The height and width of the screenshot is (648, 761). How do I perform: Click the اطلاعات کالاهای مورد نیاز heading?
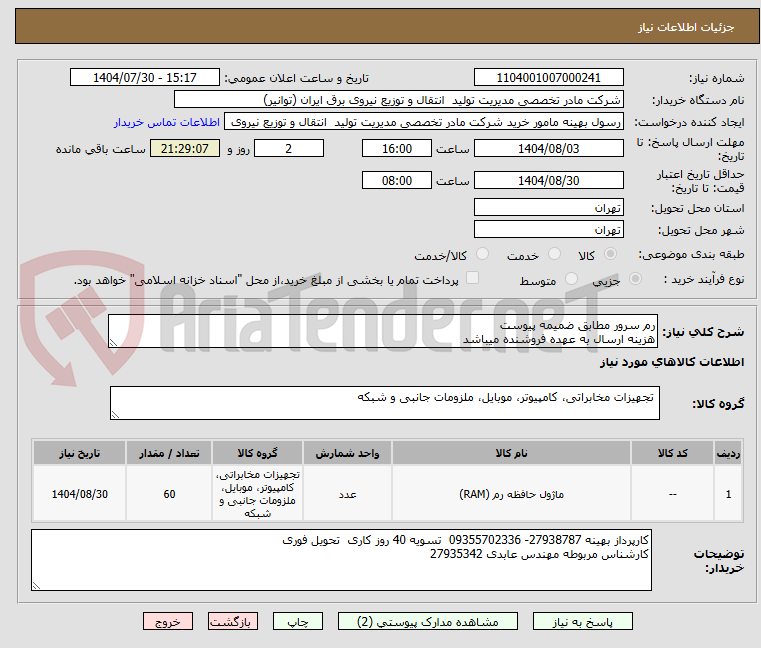pos(672,362)
